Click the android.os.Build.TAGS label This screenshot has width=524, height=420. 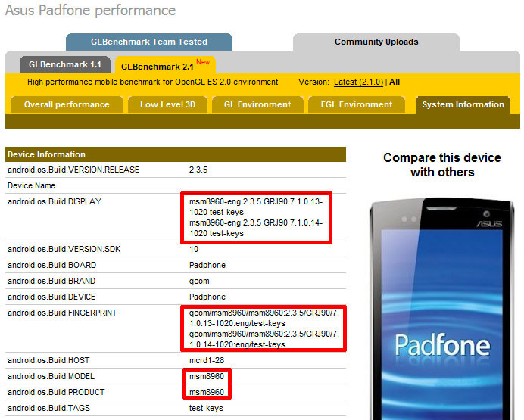pyautogui.click(x=48, y=409)
